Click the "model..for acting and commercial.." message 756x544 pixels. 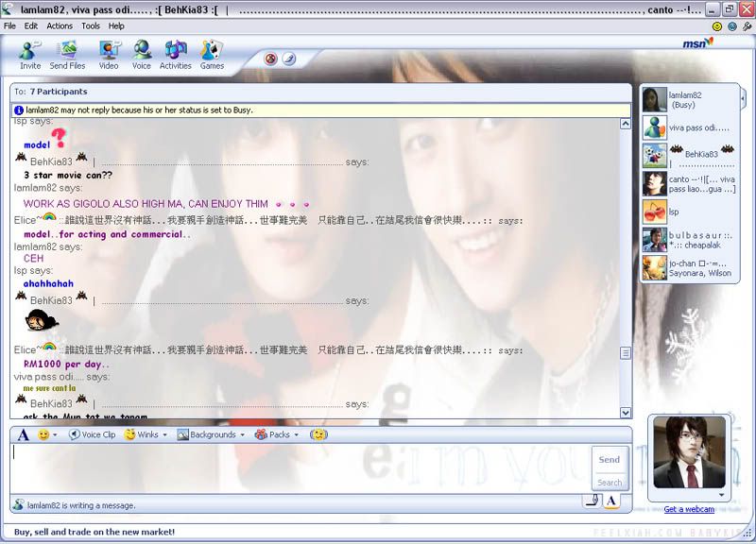tap(107, 234)
